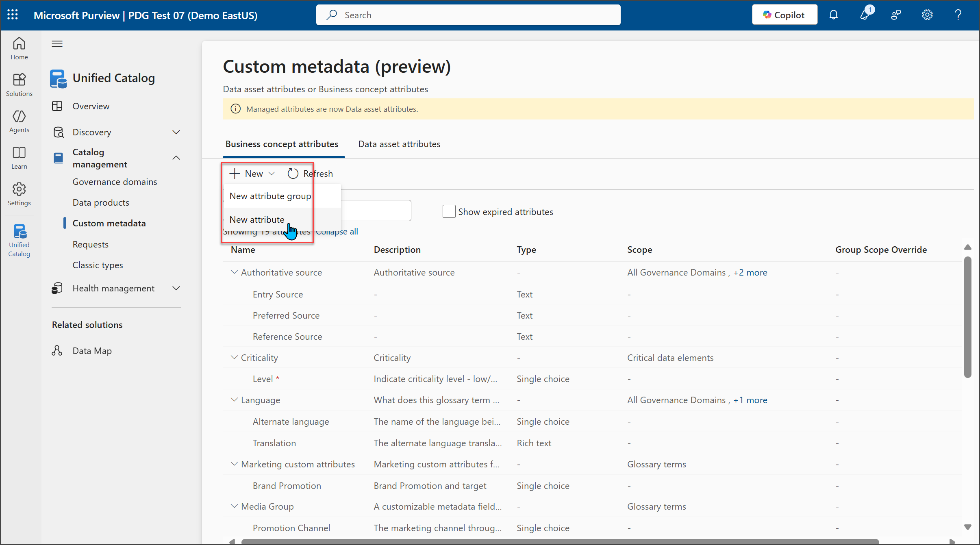
Task: Collapse the navigation via the hamburger icon
Action: 57,43
